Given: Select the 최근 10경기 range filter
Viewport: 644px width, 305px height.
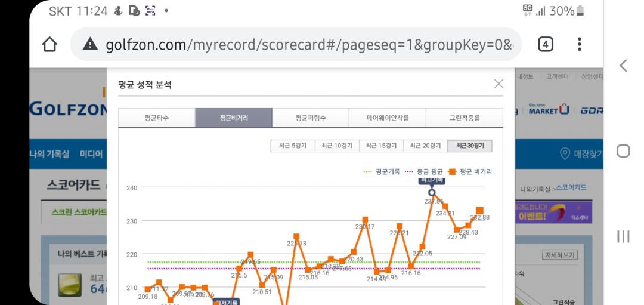Looking at the screenshot, I should (336, 146).
